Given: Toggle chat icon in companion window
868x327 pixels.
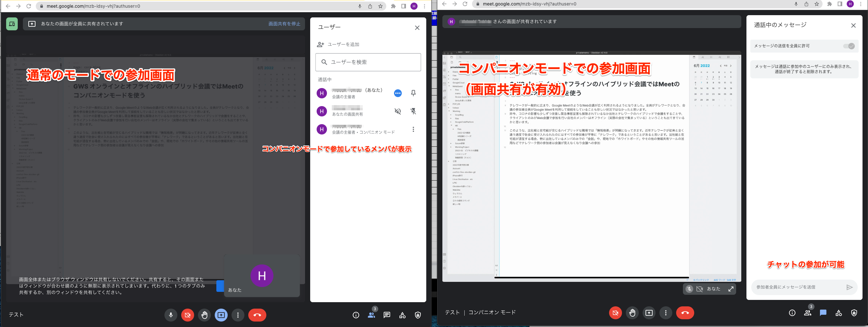Looking at the screenshot, I should click(823, 313).
